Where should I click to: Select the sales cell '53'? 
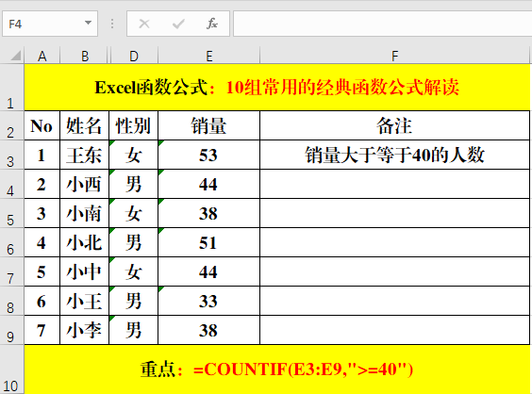[x=209, y=155]
